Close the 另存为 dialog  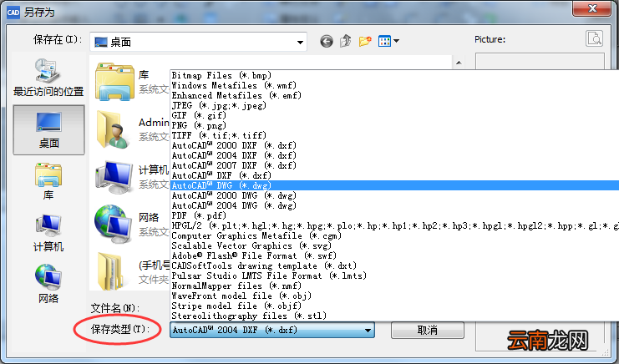[x=592, y=8]
